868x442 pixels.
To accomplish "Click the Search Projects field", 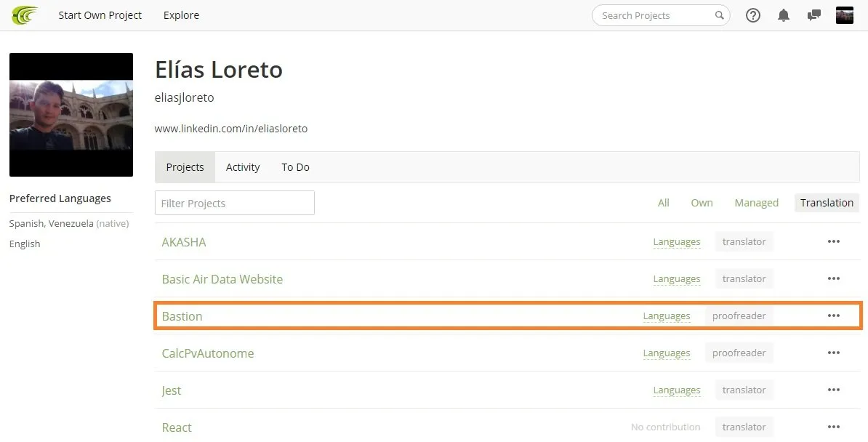I will click(661, 15).
